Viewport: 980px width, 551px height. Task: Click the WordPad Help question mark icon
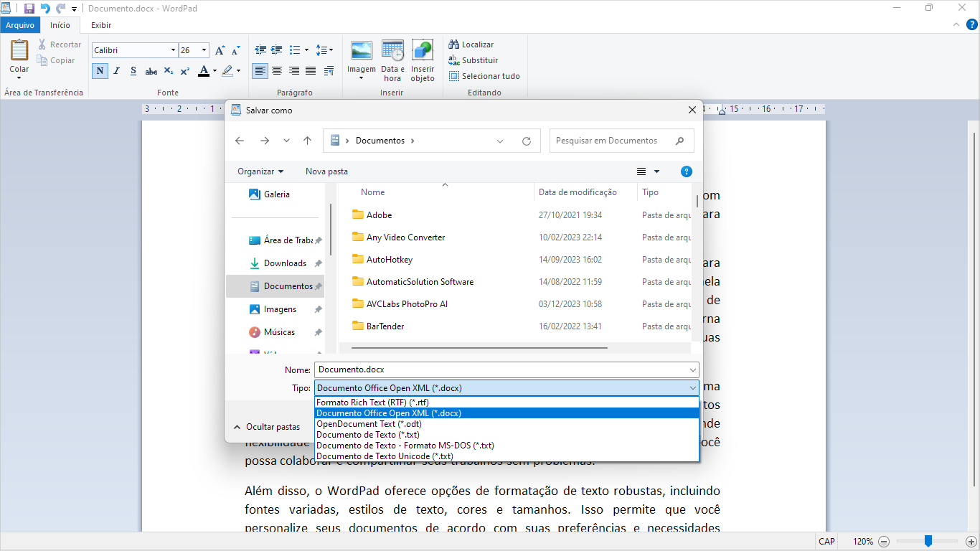(x=972, y=24)
